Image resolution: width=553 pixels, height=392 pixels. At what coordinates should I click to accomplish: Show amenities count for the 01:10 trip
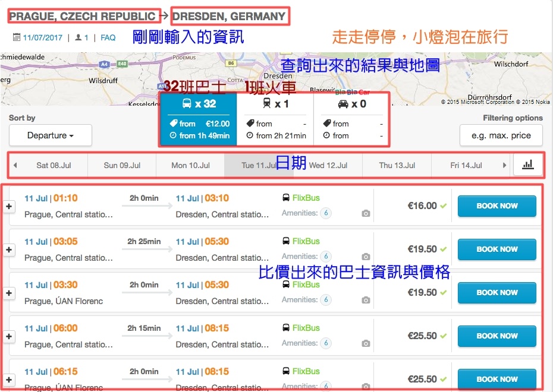[326, 213]
